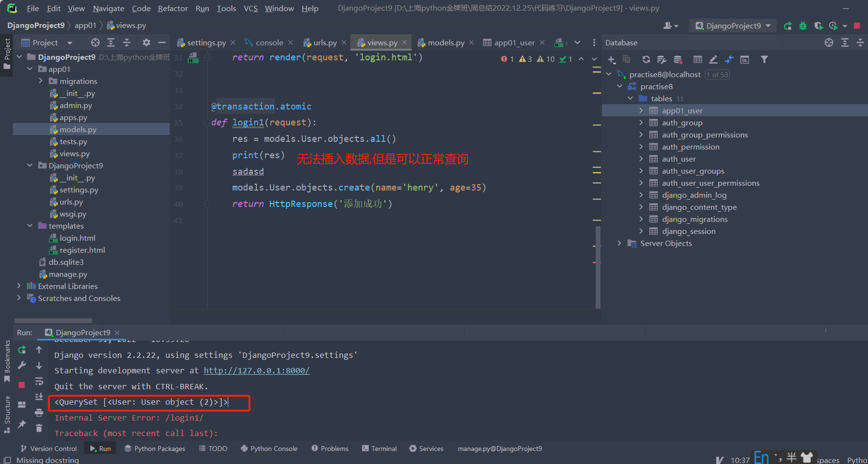Expand all nodes in Database panel

click(845, 42)
